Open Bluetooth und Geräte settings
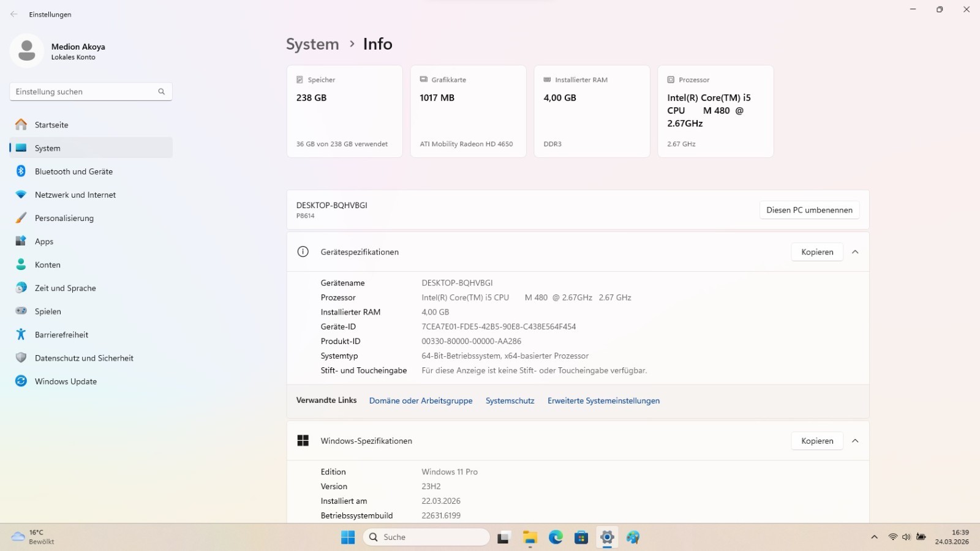 tap(91, 171)
